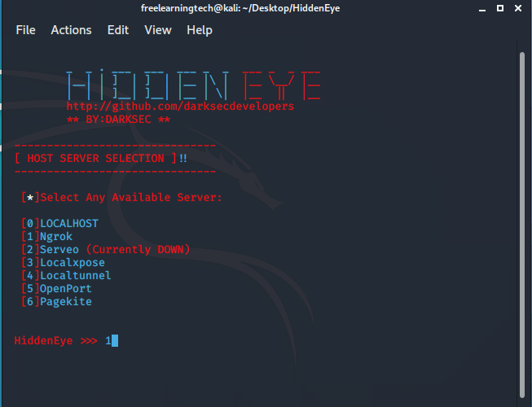Click the [1]Ngrok option line

click(x=46, y=237)
